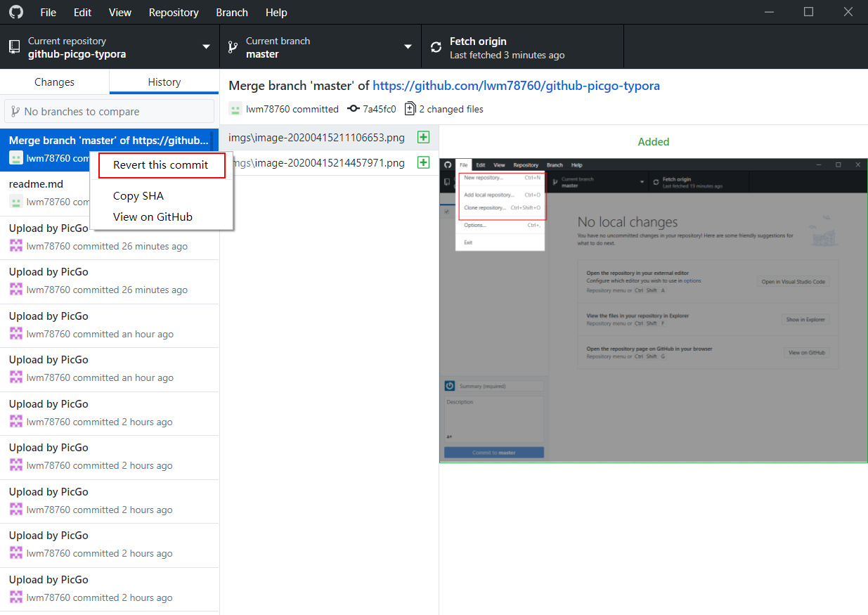Screen dimensions: 868x615
Task: Maximize the GitHub Desktop window
Action: tap(808, 12)
